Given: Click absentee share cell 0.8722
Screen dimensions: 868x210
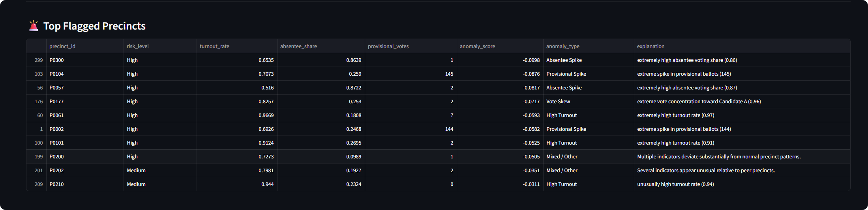Looking at the screenshot, I should (x=354, y=88).
